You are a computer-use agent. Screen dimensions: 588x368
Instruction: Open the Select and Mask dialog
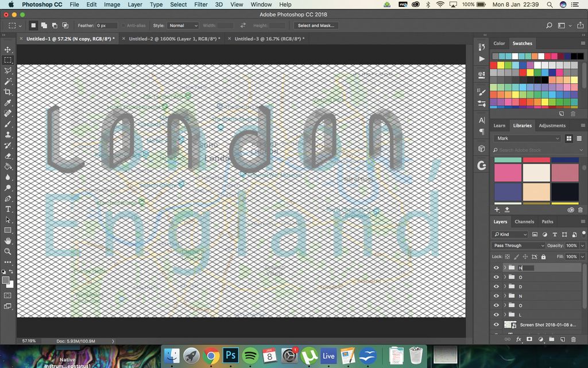[316, 25]
